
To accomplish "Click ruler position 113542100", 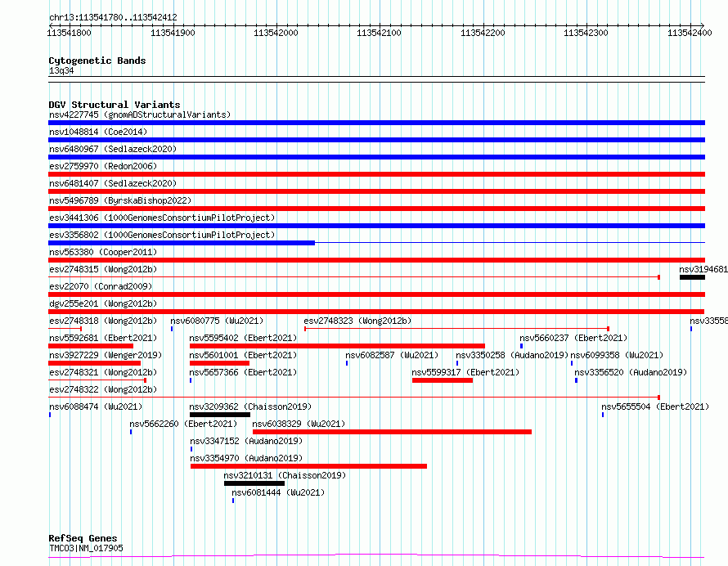I will (x=379, y=33).
